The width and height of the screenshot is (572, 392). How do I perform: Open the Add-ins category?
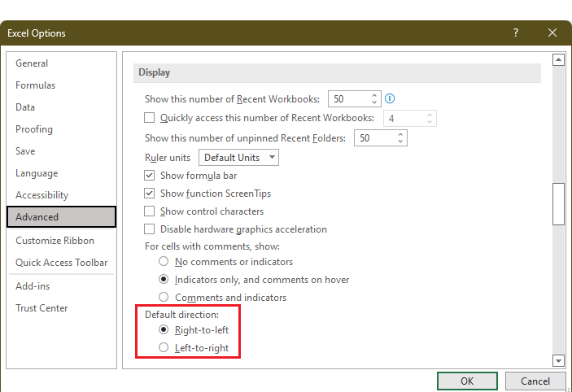[x=61, y=286]
